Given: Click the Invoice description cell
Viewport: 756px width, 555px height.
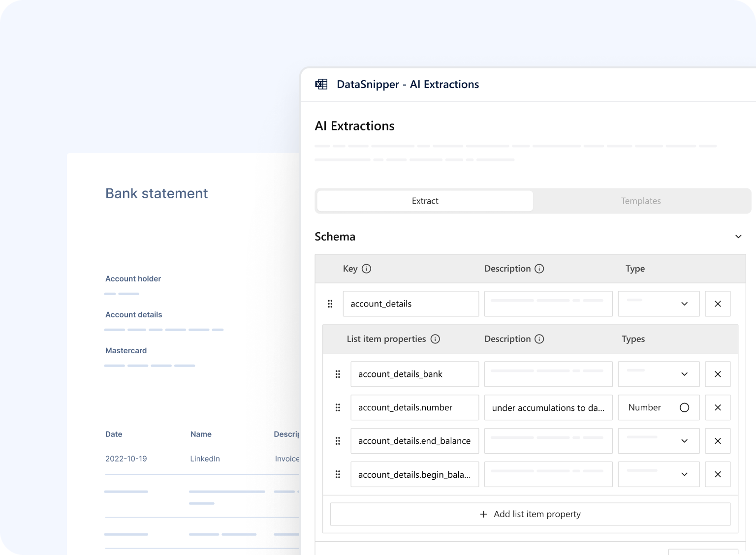Looking at the screenshot, I should [x=287, y=459].
